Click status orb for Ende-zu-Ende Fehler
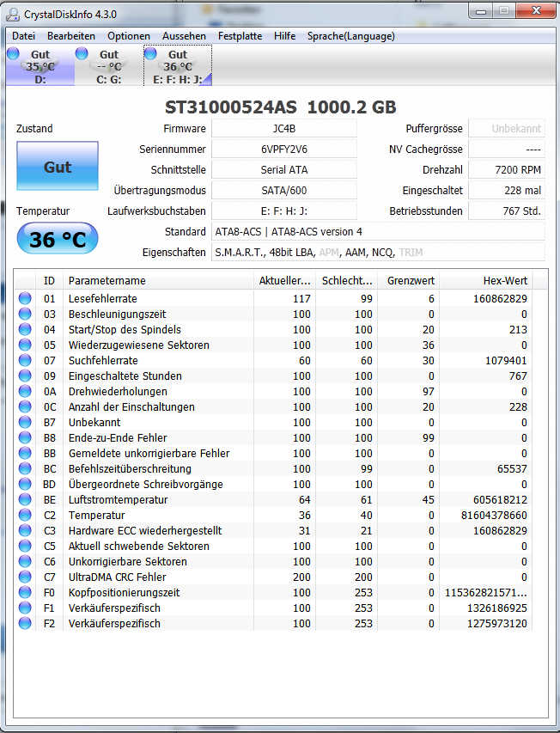 [25, 437]
